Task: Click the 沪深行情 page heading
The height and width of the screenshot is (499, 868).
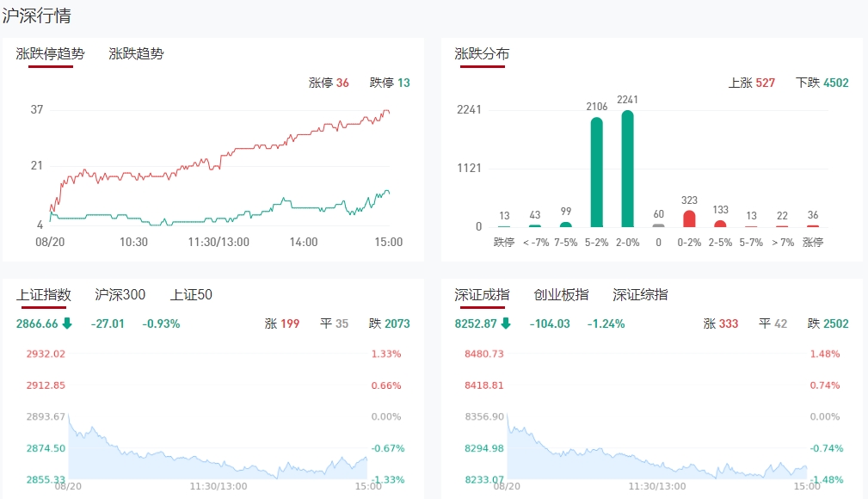Action: tap(36, 15)
